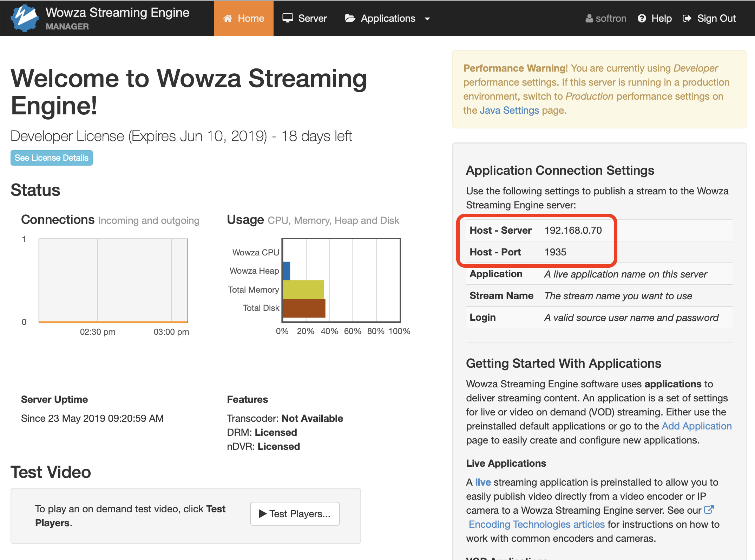The image size is (755, 560).
Task: Click the 'Status' heading
Action: 35,190
